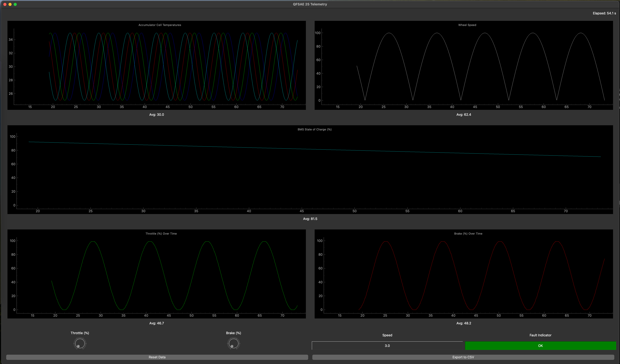Click the QFSAE 25 Telemetry title bar
The width and height of the screenshot is (620, 364).
(x=310, y=4)
